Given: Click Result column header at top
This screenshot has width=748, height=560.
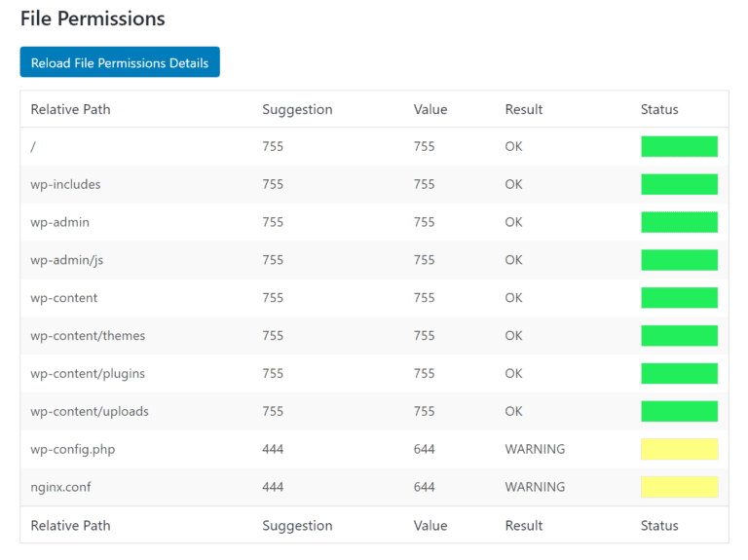Looking at the screenshot, I should pos(523,109).
